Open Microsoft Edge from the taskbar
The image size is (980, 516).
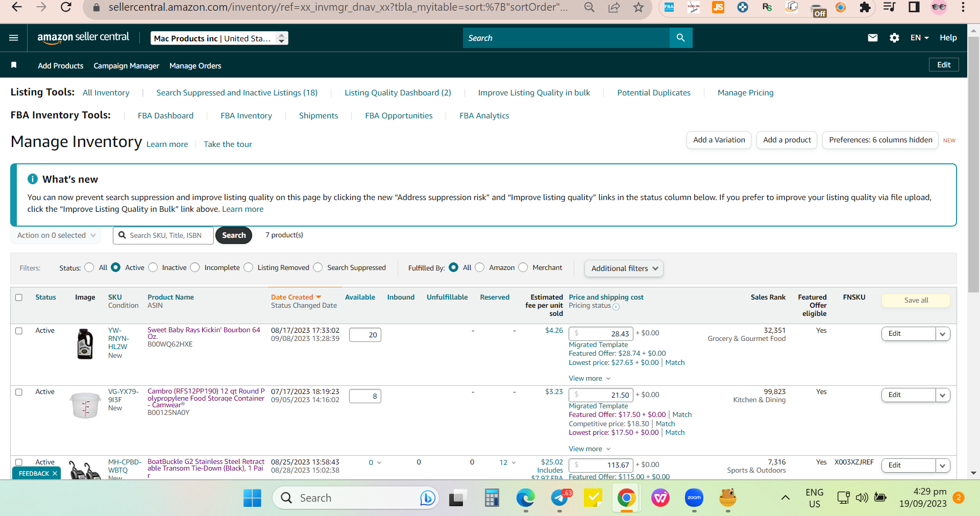525,498
